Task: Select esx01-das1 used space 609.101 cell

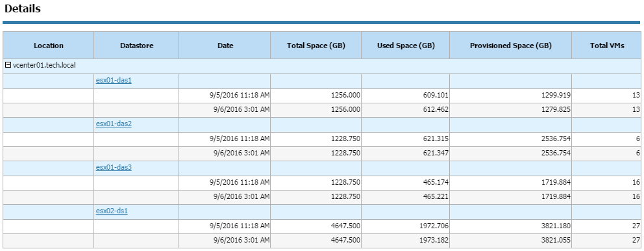Action: coord(406,95)
